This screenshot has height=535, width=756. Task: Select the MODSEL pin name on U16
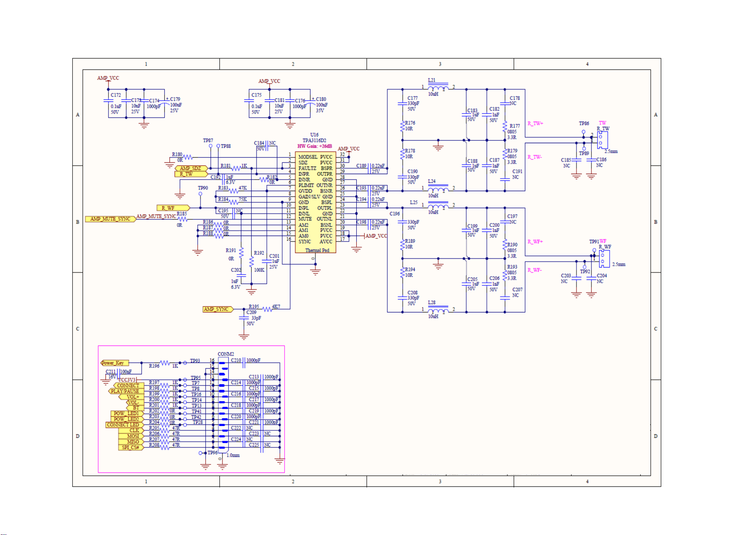308,157
